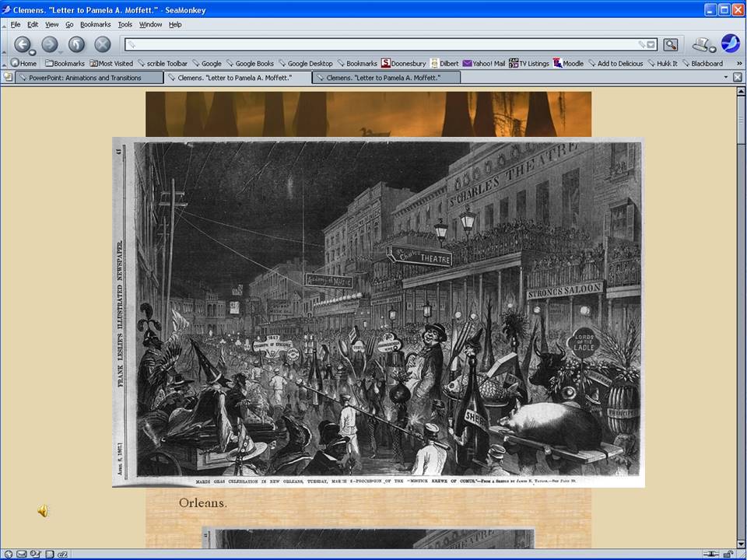Click the security padlock status icon

[x=728, y=555]
